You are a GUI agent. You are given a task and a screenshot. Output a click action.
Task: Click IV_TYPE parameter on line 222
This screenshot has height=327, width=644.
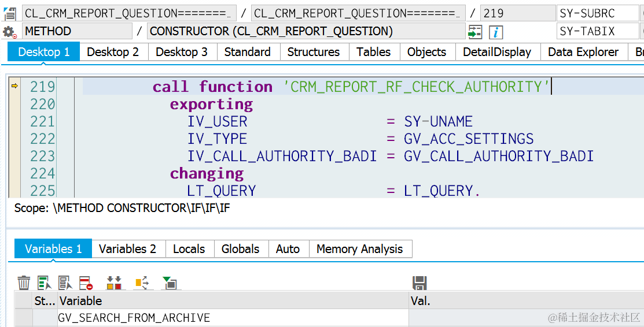217,139
